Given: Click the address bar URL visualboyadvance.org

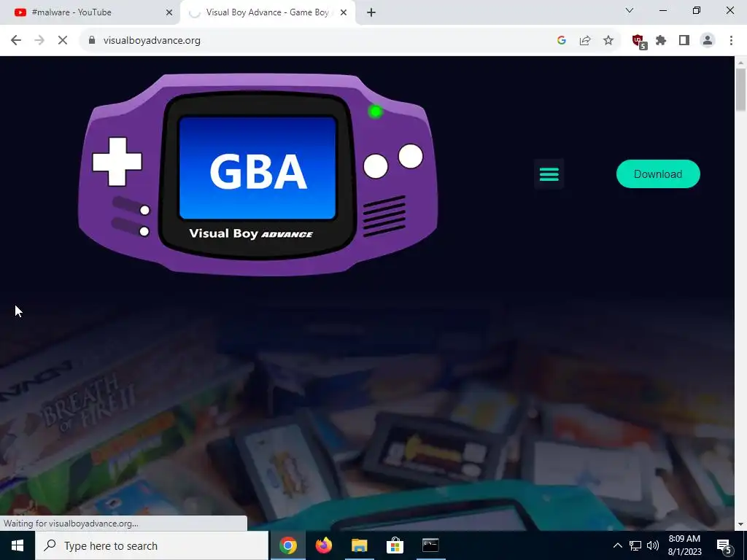Looking at the screenshot, I should (152, 41).
